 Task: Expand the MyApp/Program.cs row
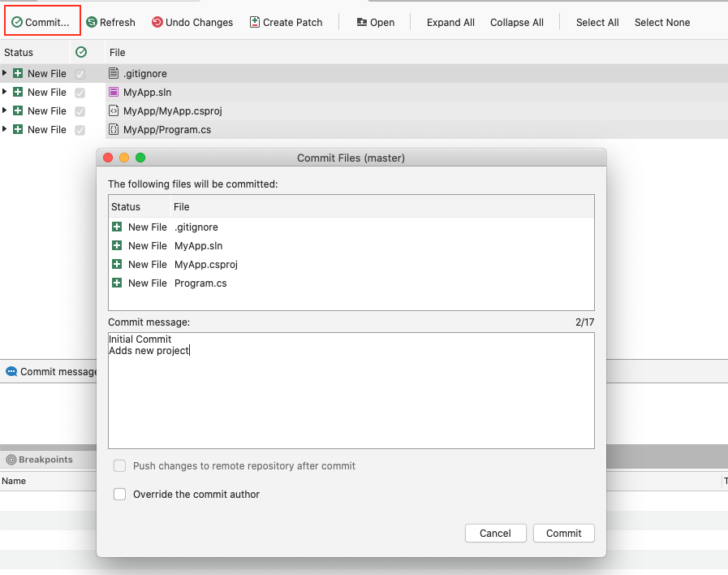click(x=6, y=129)
